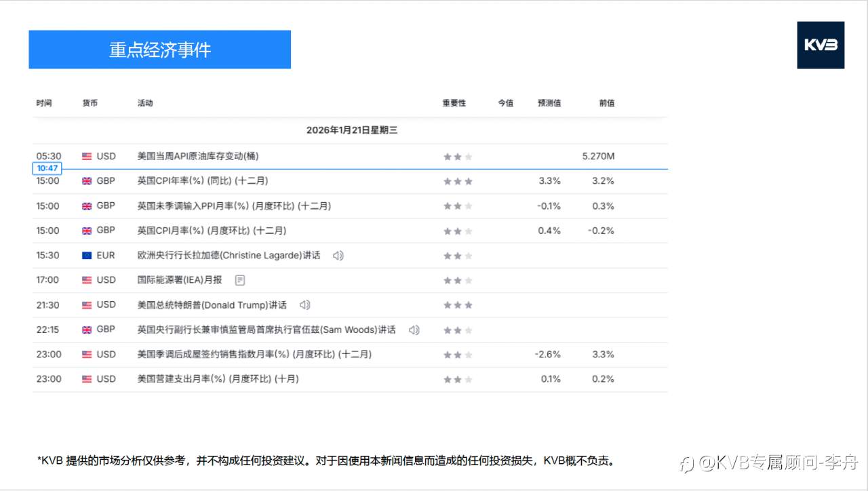The width and height of the screenshot is (868, 491).
Task: Click the blue 10:47 time marker
Action: coord(47,168)
